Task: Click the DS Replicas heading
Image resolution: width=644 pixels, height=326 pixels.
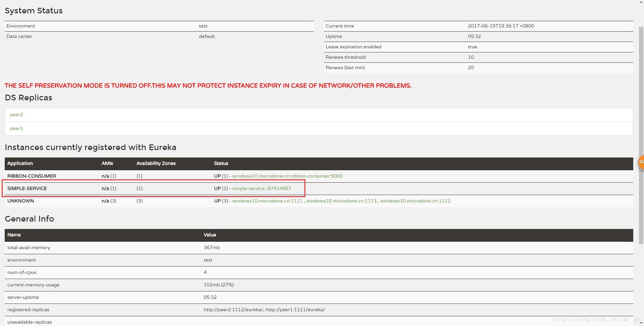Action: pos(29,98)
